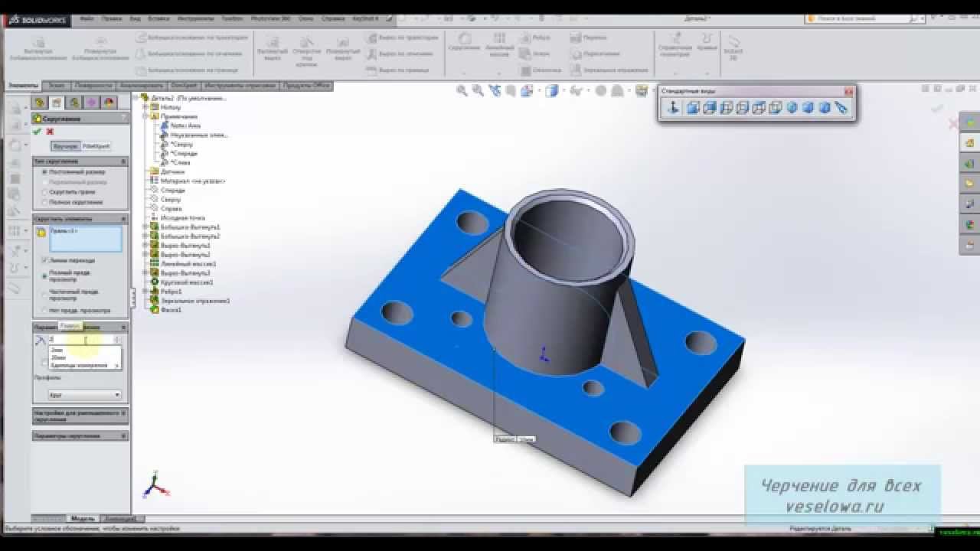Click the Edit Appearance sphere icon
The image size is (980, 551).
click(600, 90)
